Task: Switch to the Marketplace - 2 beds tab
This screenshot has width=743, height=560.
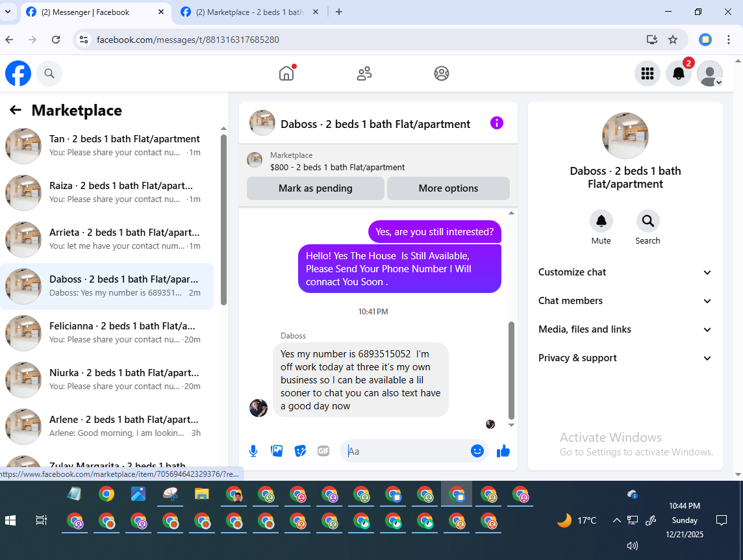Action: coord(249,12)
